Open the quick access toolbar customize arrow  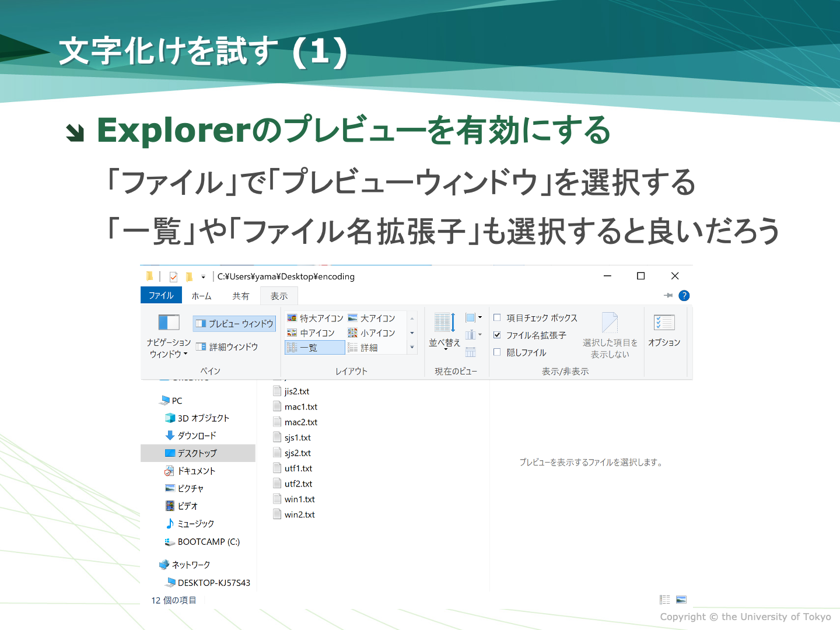click(203, 277)
